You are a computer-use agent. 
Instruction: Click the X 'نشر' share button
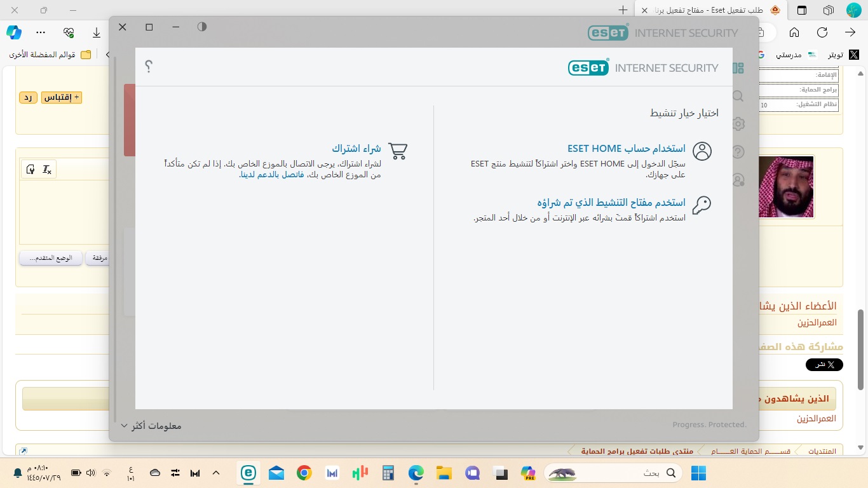tap(824, 365)
